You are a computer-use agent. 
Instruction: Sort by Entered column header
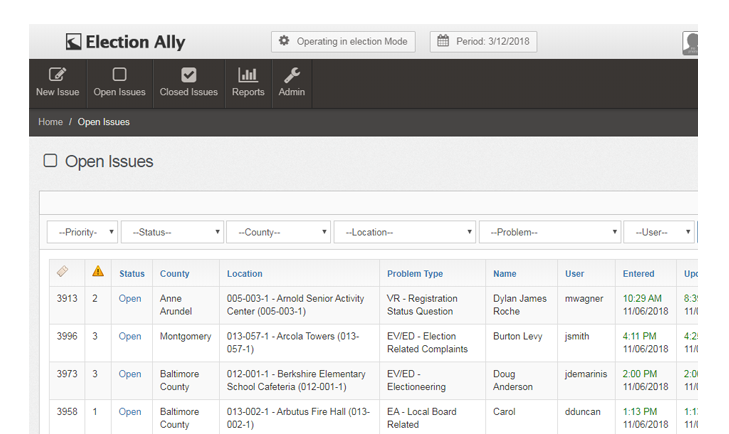pyautogui.click(x=638, y=274)
